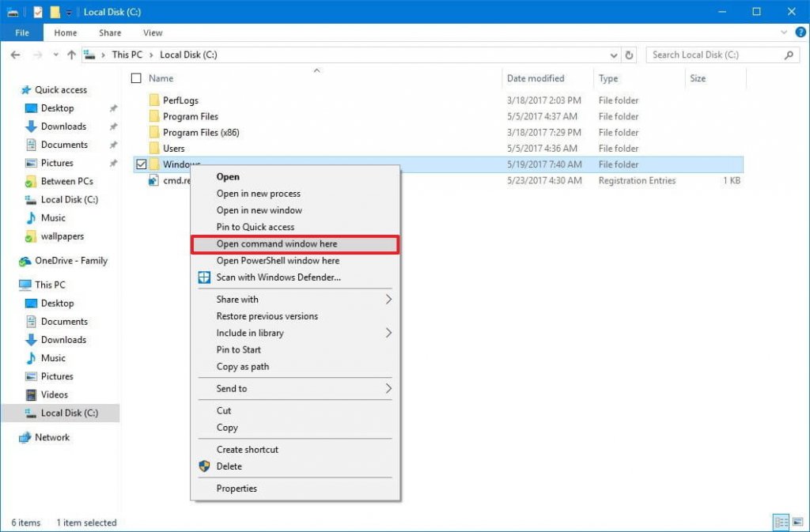
Task: Unpin Downloads from Quick access
Action: 113,126
